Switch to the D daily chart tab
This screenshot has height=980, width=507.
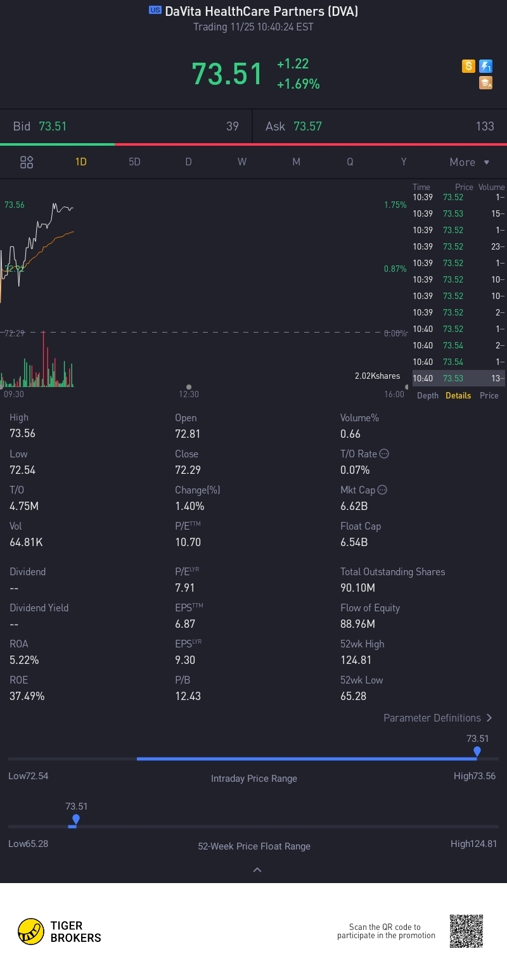click(188, 162)
